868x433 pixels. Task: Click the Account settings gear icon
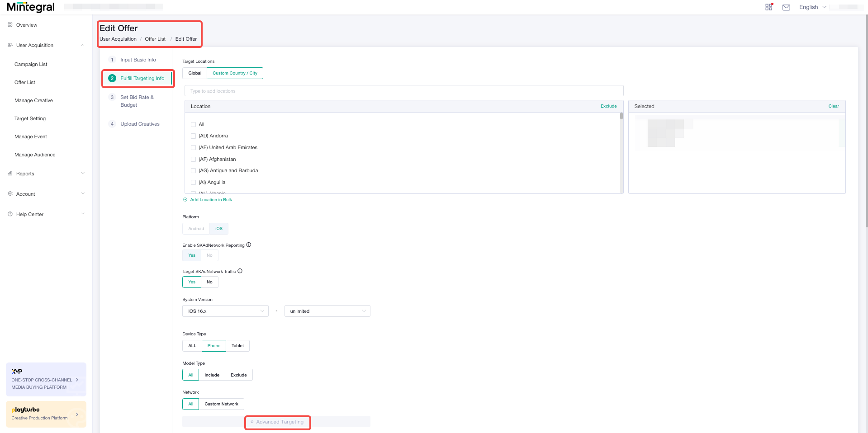(10, 193)
